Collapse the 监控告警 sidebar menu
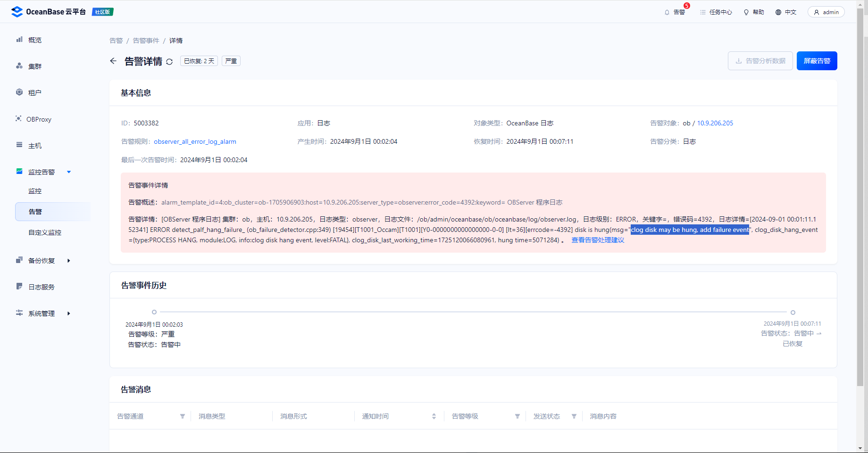Screen dimensions: 868x453 pos(69,172)
